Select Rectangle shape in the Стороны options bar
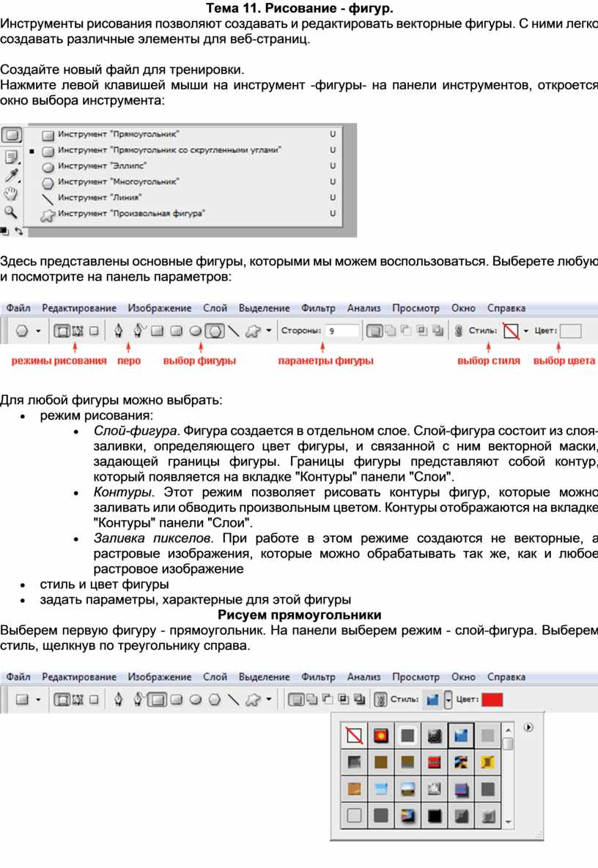Image resolution: width=598 pixels, height=868 pixels. point(158,331)
